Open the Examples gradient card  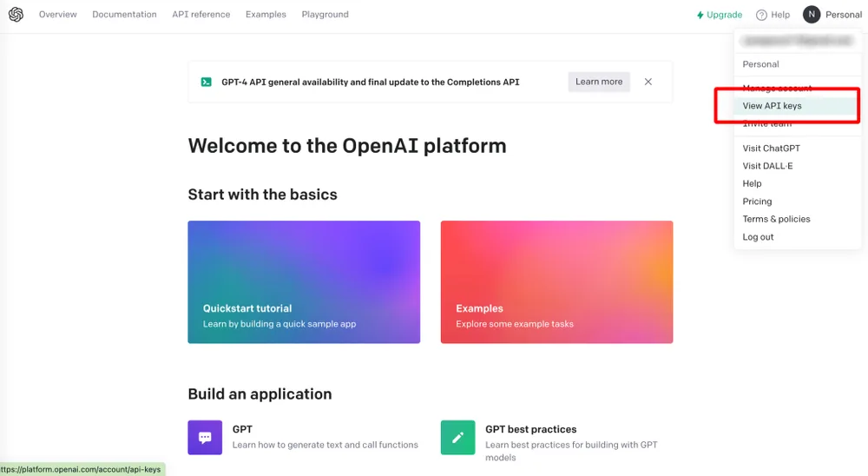556,282
